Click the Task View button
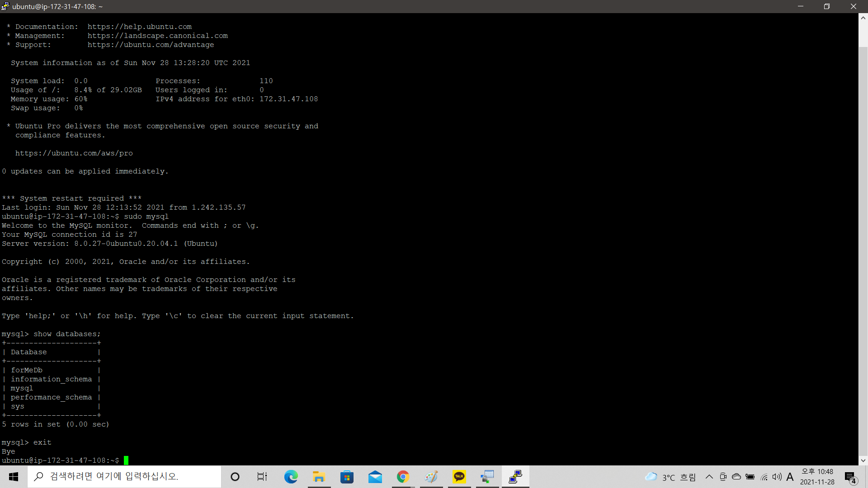This screenshot has width=868, height=488. (262, 477)
